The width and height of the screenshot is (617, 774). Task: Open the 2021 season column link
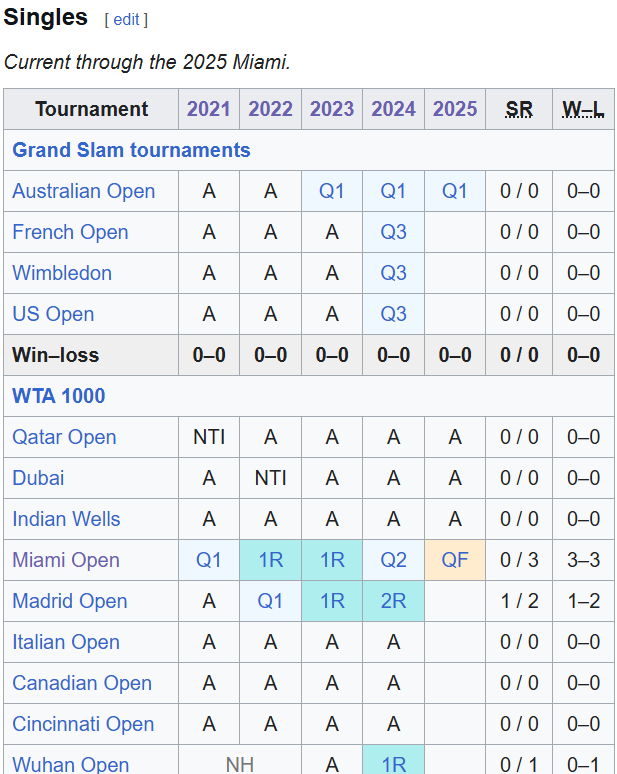coord(209,109)
